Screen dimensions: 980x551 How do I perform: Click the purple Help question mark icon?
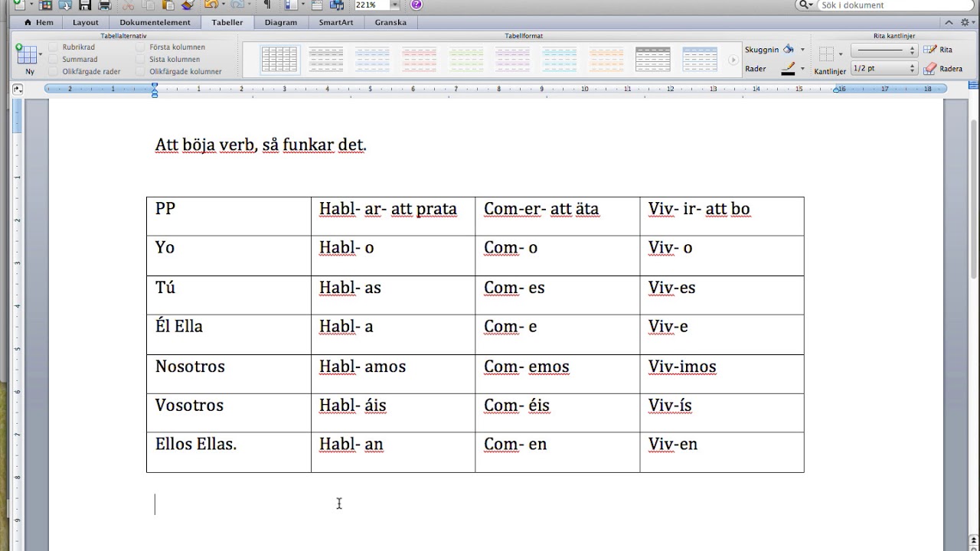416,5
